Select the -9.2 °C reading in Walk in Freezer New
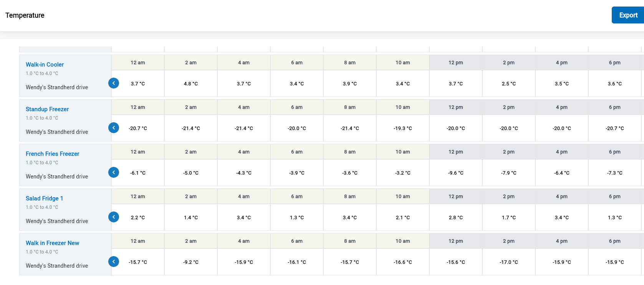 pyautogui.click(x=191, y=262)
